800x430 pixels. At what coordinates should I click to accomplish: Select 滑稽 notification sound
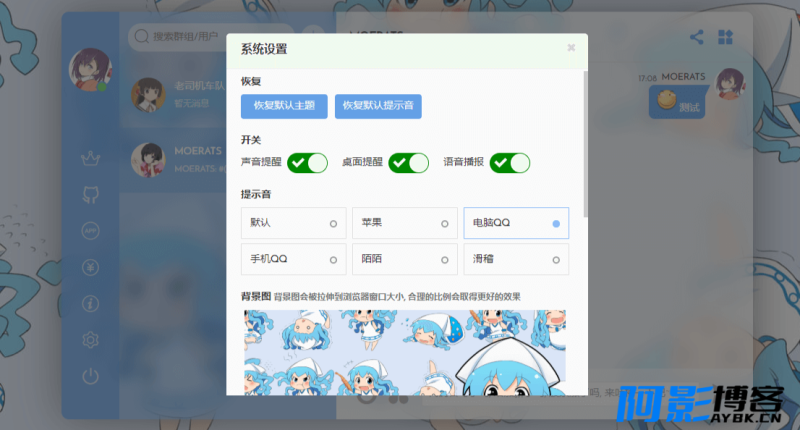coord(516,259)
